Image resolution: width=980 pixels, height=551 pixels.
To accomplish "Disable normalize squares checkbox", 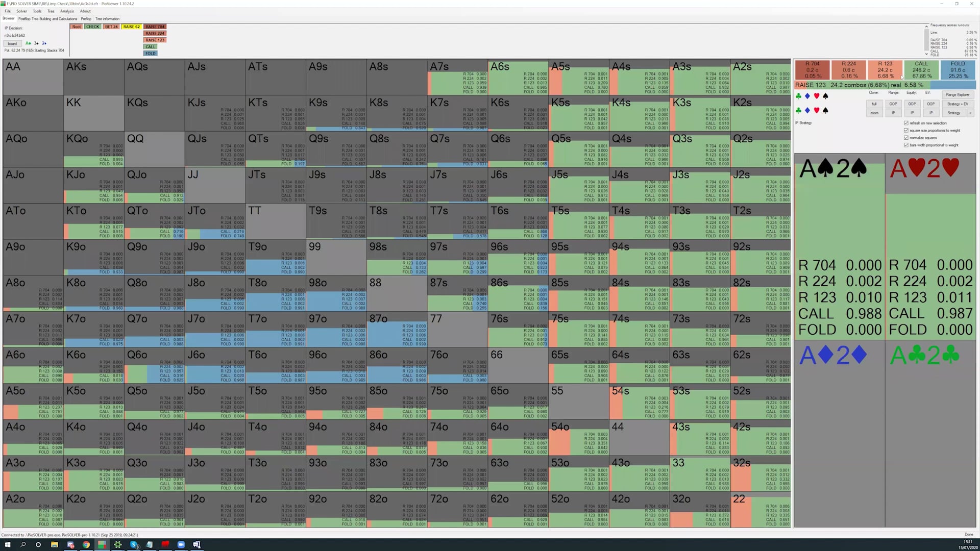I will coord(906,138).
